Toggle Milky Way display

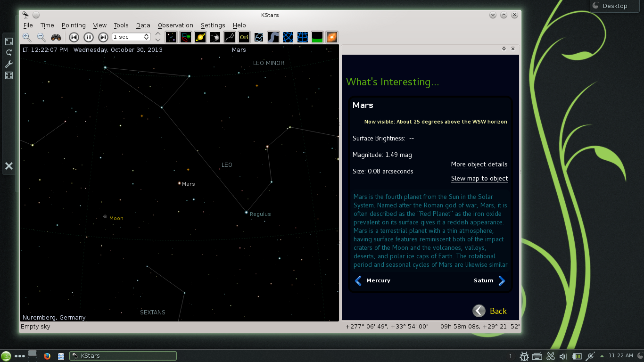[x=273, y=37]
